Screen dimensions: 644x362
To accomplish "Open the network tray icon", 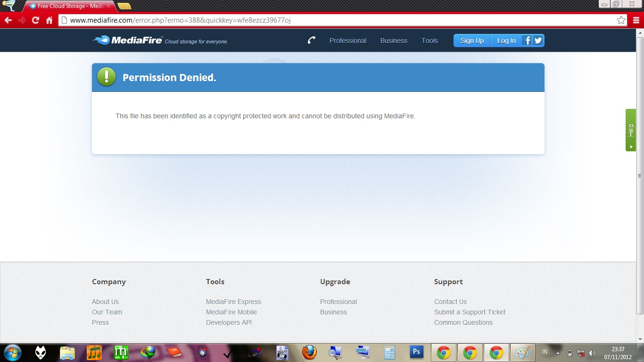I will pyautogui.click(x=581, y=353).
